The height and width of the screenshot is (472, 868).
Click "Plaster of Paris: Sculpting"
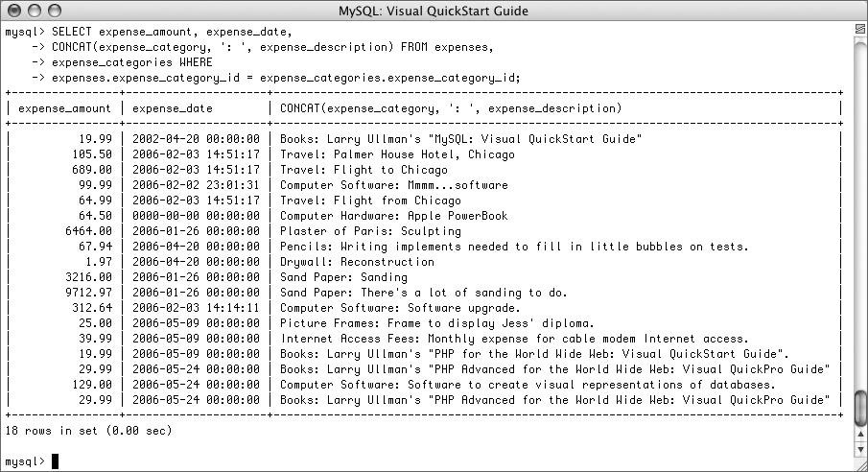click(370, 231)
